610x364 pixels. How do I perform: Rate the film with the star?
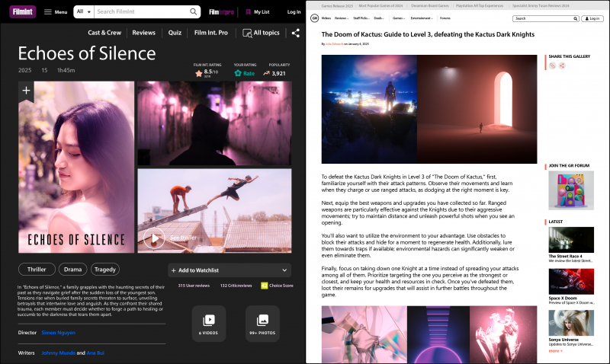tap(239, 74)
